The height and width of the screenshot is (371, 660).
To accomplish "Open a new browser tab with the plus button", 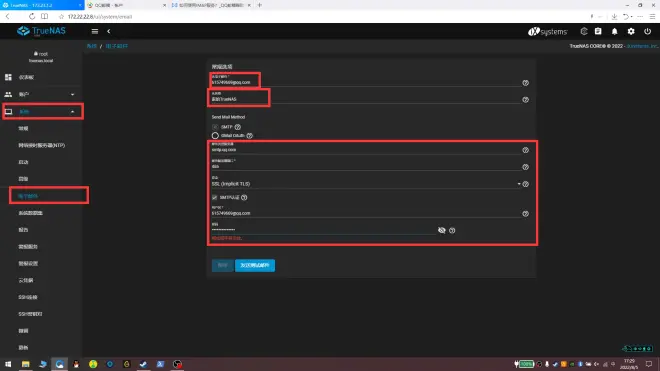I will [x=260, y=5].
